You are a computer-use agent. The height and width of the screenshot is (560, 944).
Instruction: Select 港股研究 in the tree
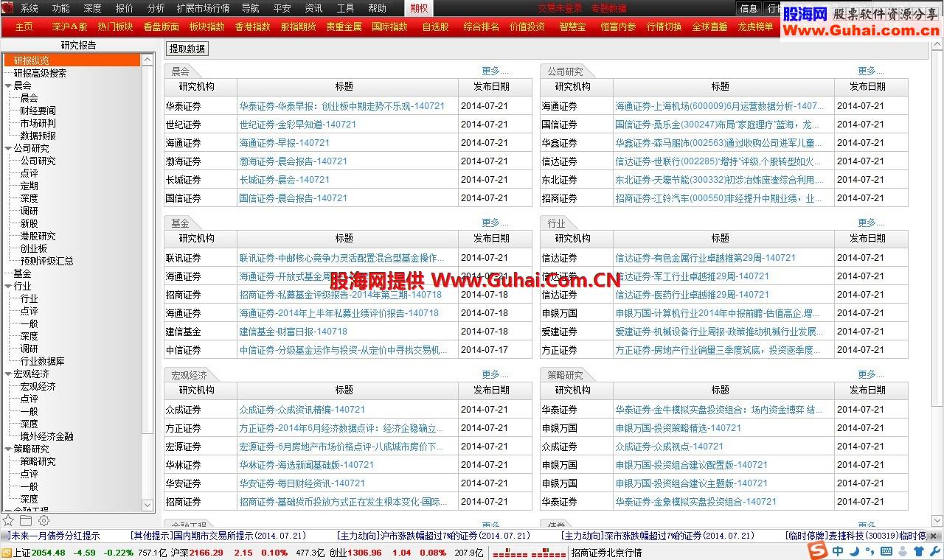[x=38, y=236]
